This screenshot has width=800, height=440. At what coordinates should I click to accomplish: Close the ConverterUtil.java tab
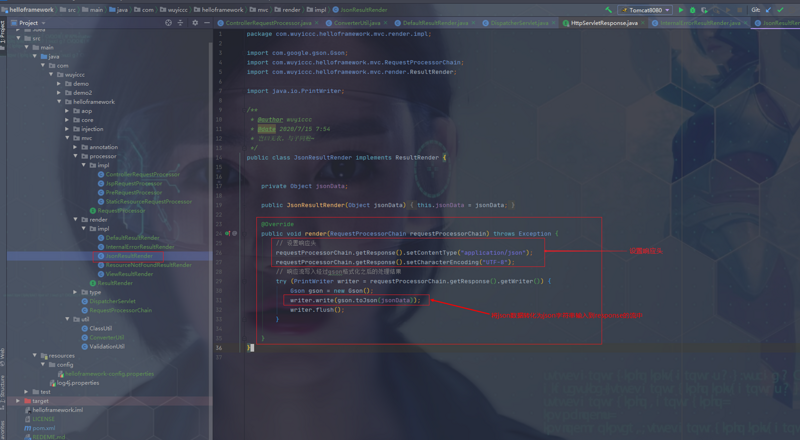tap(385, 23)
